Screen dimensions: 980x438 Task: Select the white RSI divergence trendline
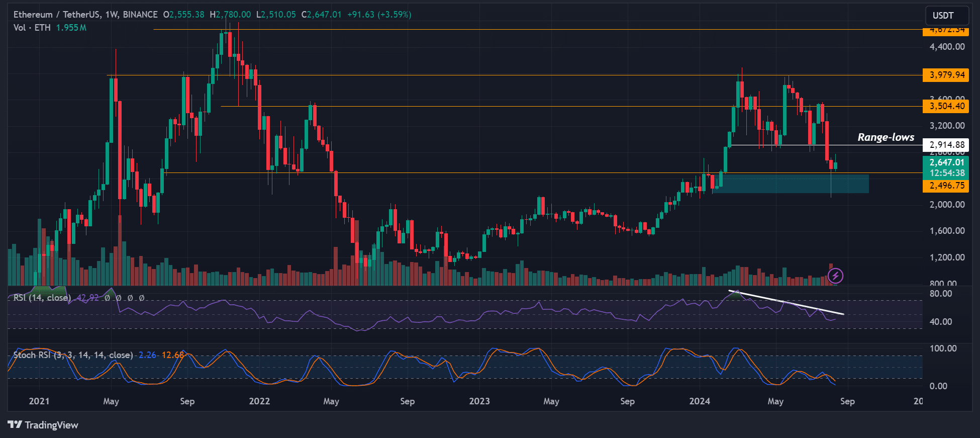click(787, 303)
